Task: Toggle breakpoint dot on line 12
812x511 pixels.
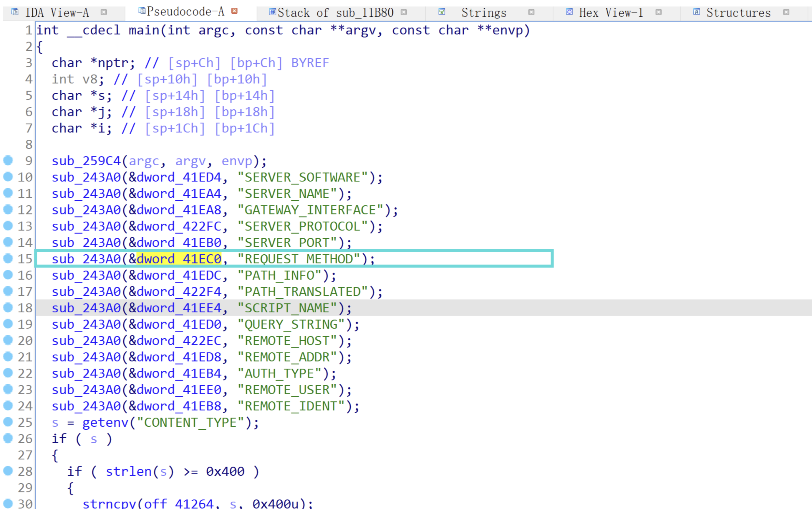Action: pyautogui.click(x=8, y=209)
